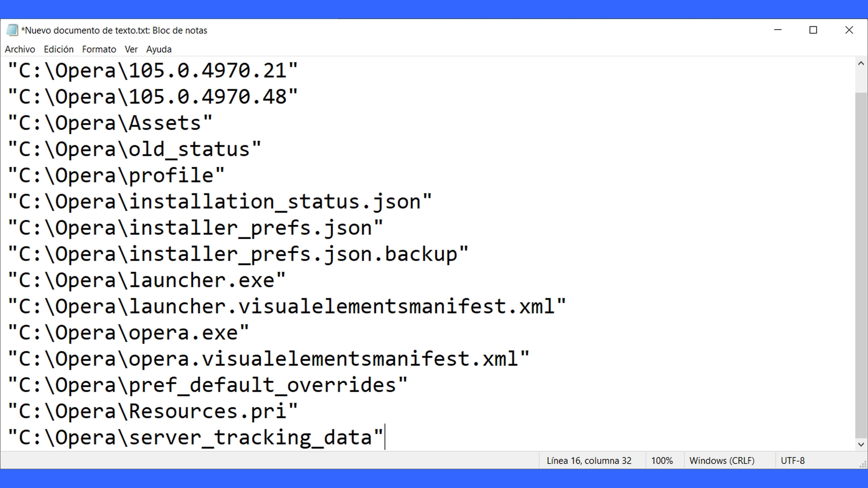Viewport: 868px width, 488px height.
Task: Click the scroll up arrow
Action: pos(861,63)
